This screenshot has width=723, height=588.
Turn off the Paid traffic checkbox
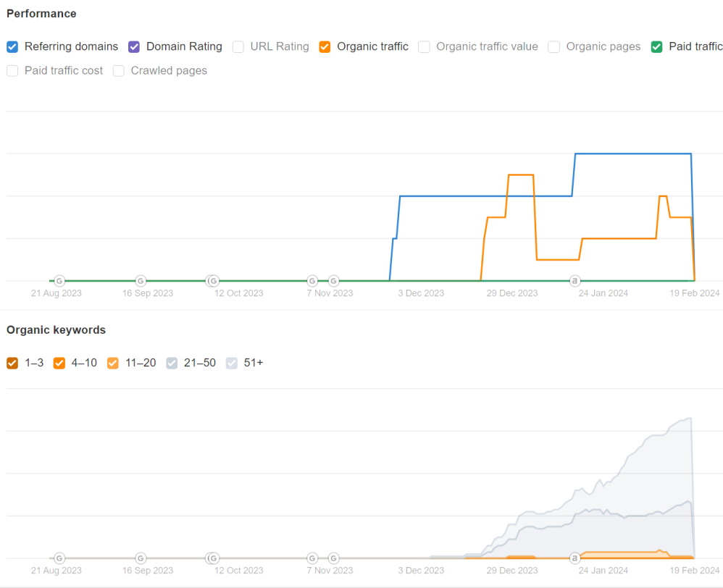[656, 47]
